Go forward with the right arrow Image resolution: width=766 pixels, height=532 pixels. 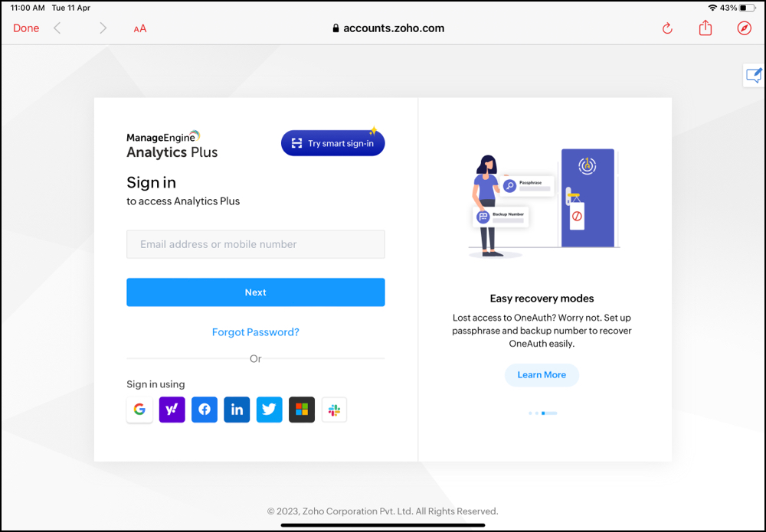[103, 28]
